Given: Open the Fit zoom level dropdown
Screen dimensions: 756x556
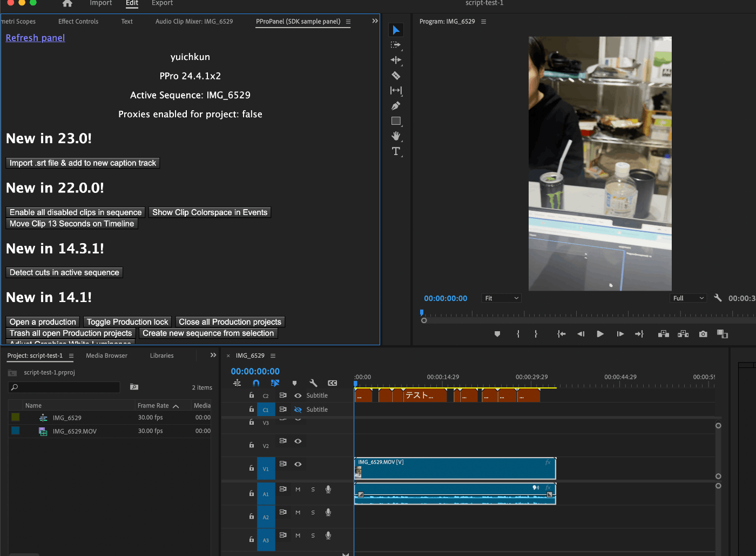Looking at the screenshot, I should pos(502,298).
